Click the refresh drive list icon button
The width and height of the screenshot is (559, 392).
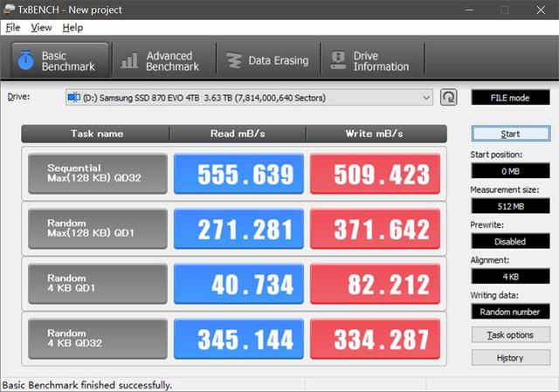pyautogui.click(x=448, y=97)
